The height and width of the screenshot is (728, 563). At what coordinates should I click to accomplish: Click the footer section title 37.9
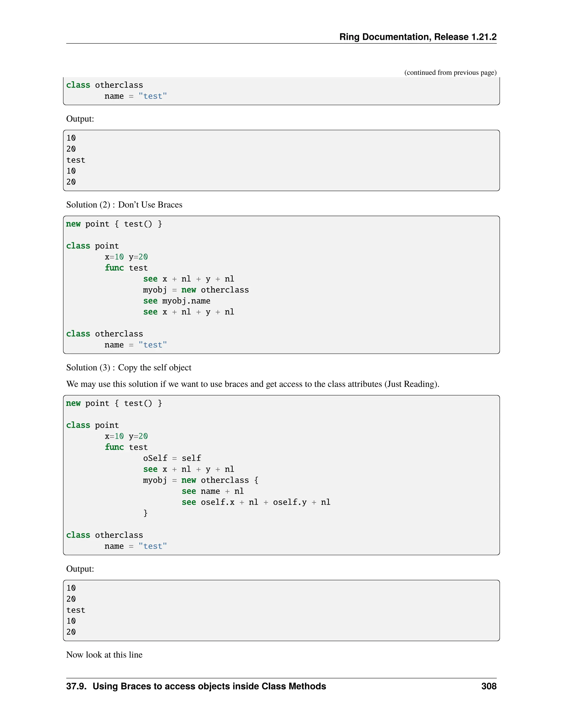click(196, 686)
